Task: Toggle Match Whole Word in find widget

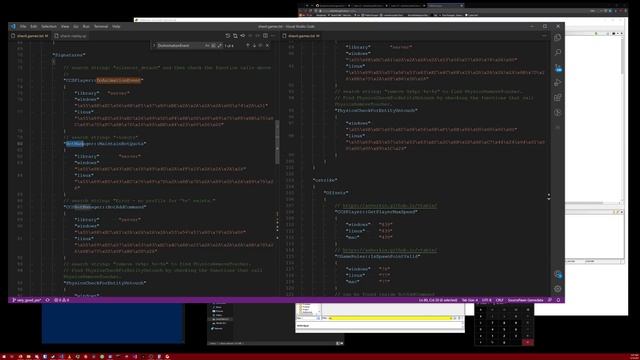Action: point(213,46)
